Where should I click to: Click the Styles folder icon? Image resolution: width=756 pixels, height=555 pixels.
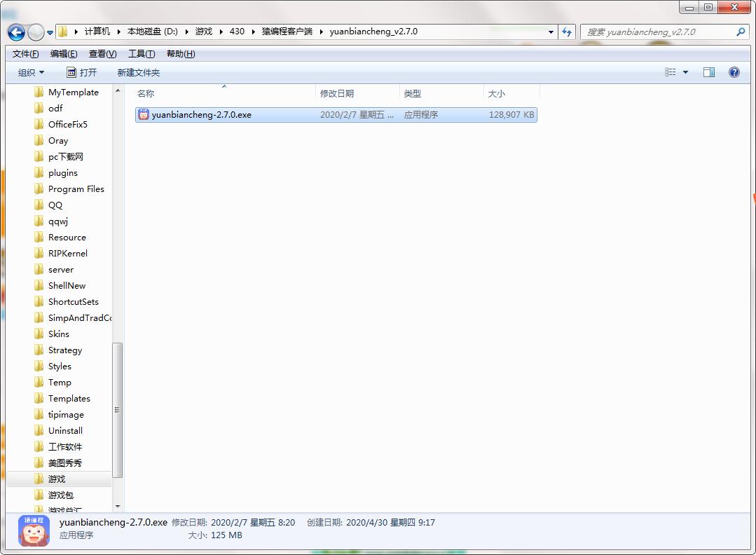[x=39, y=366]
